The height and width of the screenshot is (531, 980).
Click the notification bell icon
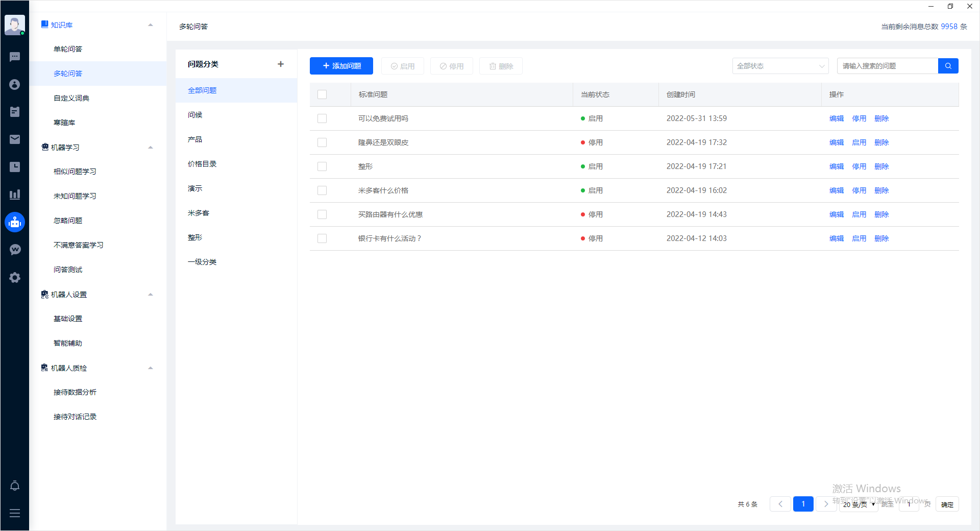pyautogui.click(x=15, y=486)
